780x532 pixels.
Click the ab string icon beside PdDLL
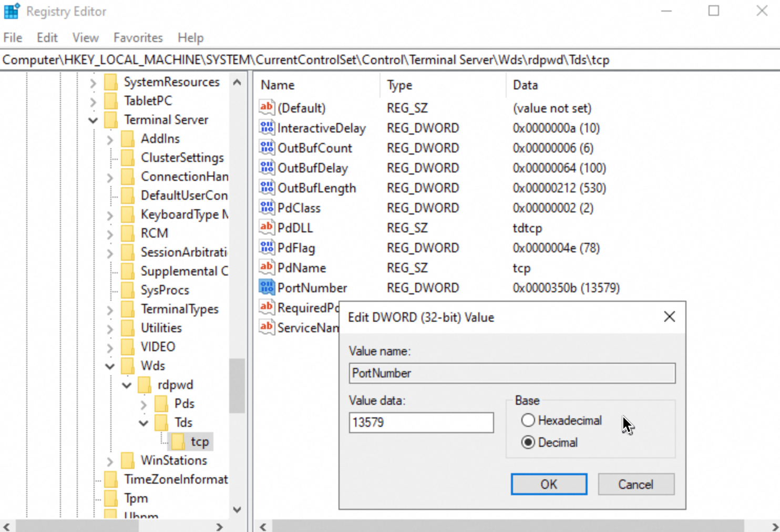click(x=266, y=227)
